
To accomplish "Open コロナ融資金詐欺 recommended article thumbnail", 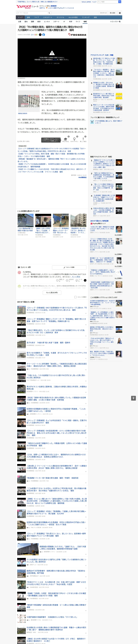I will [x=26, y=220].
